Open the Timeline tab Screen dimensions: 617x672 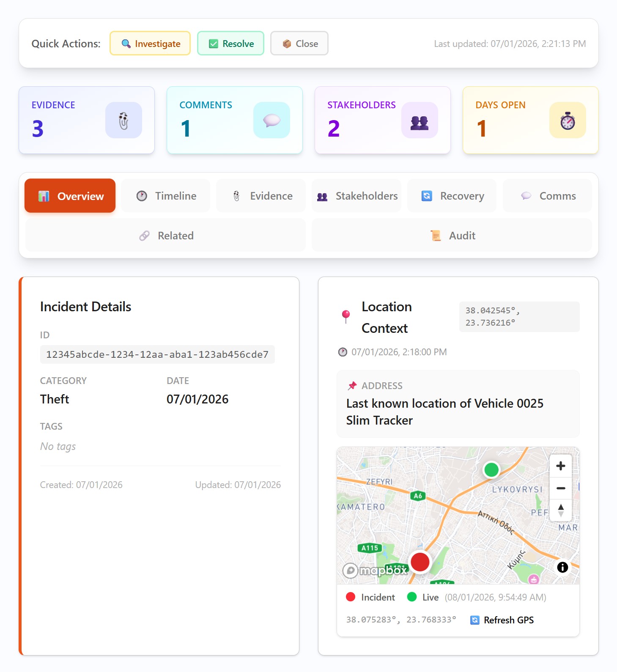pyautogui.click(x=165, y=196)
